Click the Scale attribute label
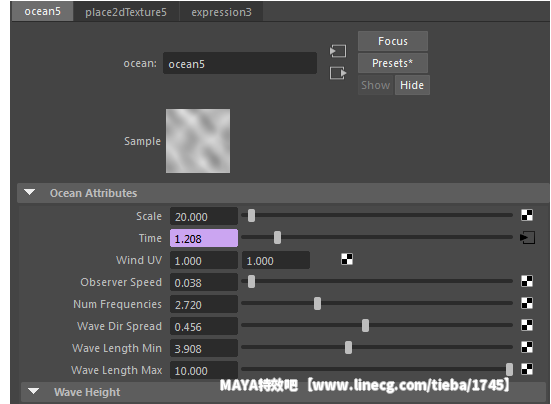This screenshot has height=404, width=551. [149, 216]
